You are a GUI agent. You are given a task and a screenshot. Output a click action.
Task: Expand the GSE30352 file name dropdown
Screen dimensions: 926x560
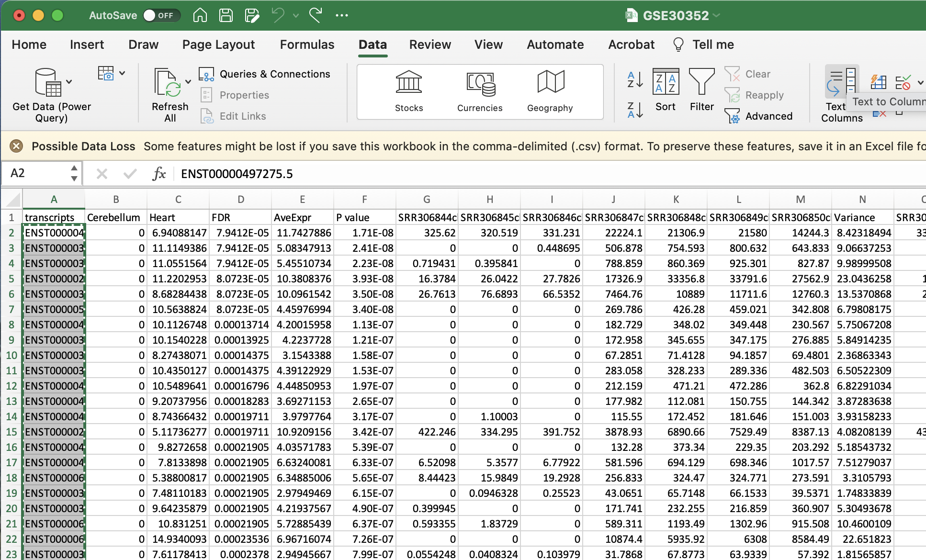pyautogui.click(x=717, y=15)
